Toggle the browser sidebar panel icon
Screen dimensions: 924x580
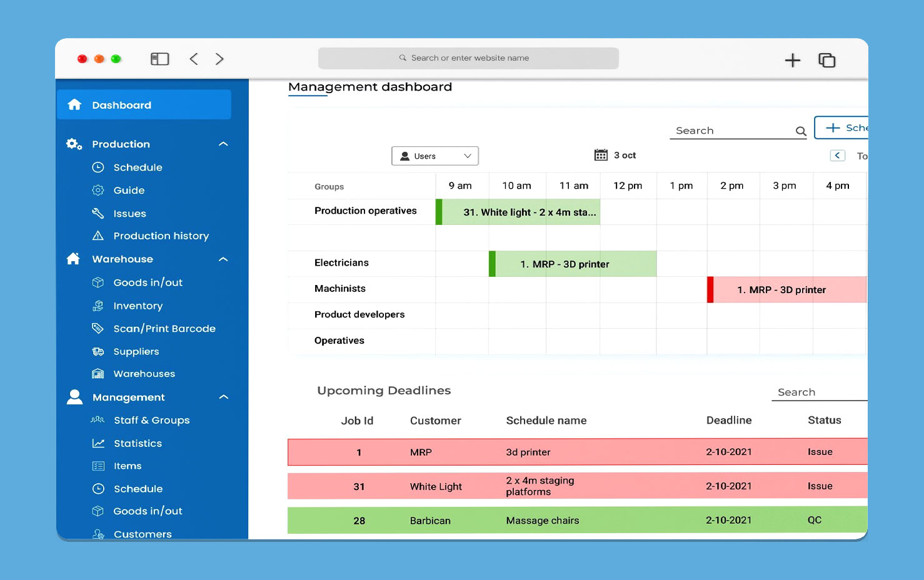(160, 59)
